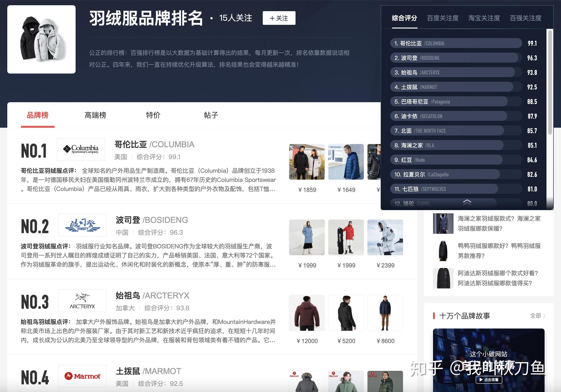Open the 鸭鸭 article thumbnail image
This screenshot has width=561, height=392.
click(x=443, y=251)
